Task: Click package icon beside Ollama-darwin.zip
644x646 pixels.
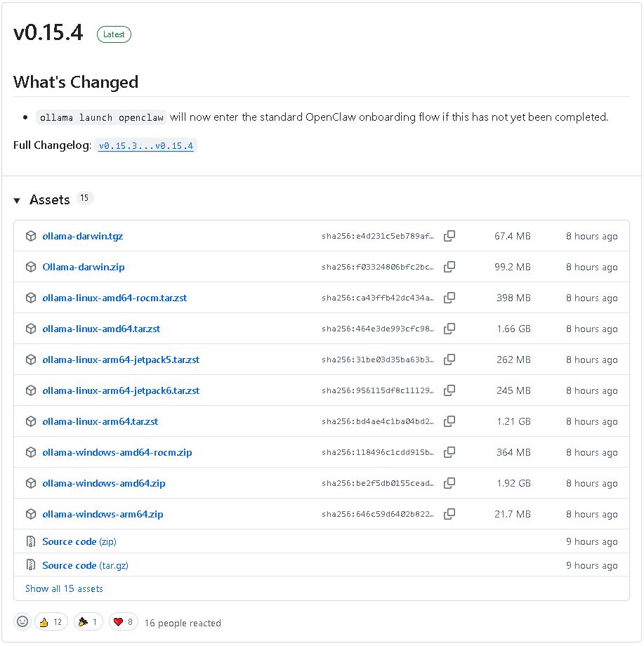Action: [x=31, y=267]
